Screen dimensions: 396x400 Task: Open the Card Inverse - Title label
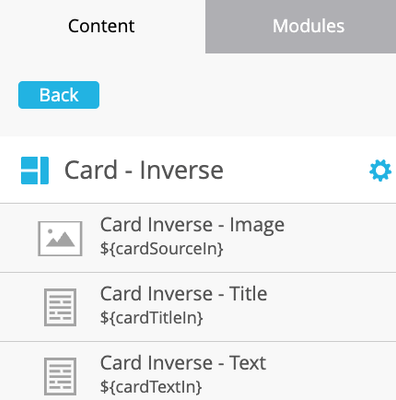(x=184, y=294)
